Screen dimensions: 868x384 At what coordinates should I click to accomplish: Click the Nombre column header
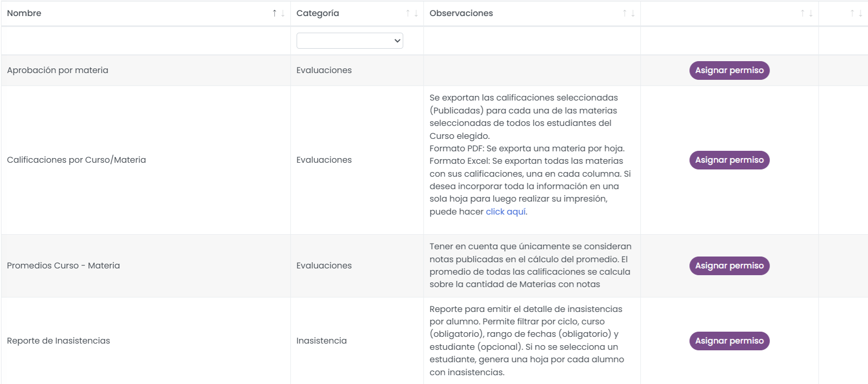(x=146, y=13)
